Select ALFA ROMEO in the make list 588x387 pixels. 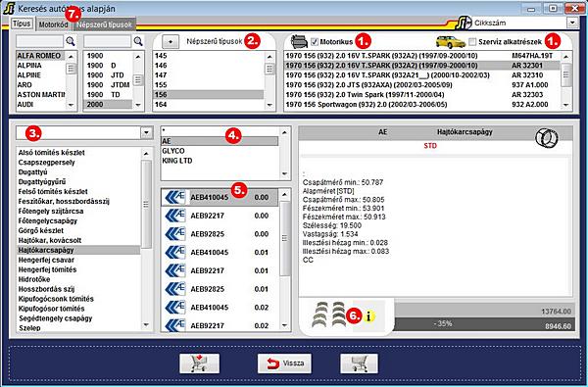coord(41,56)
